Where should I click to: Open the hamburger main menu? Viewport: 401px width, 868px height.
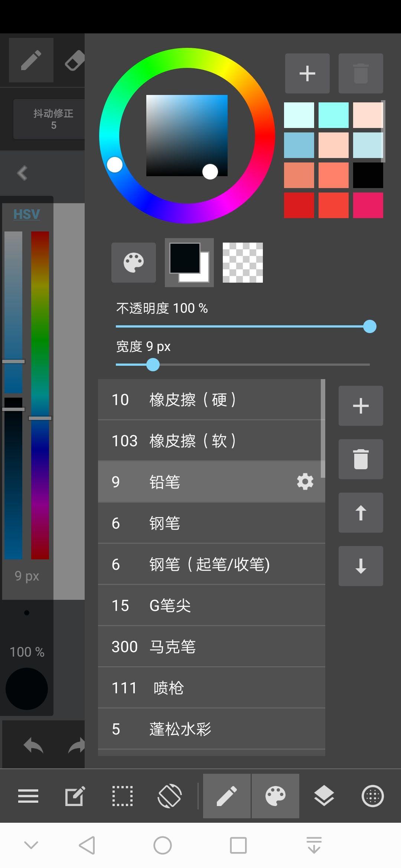coord(28,796)
